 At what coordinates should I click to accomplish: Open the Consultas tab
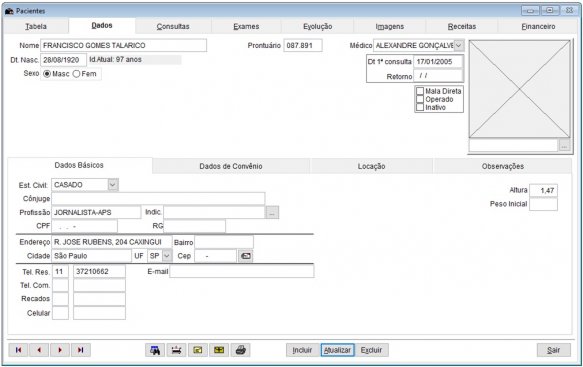click(173, 26)
